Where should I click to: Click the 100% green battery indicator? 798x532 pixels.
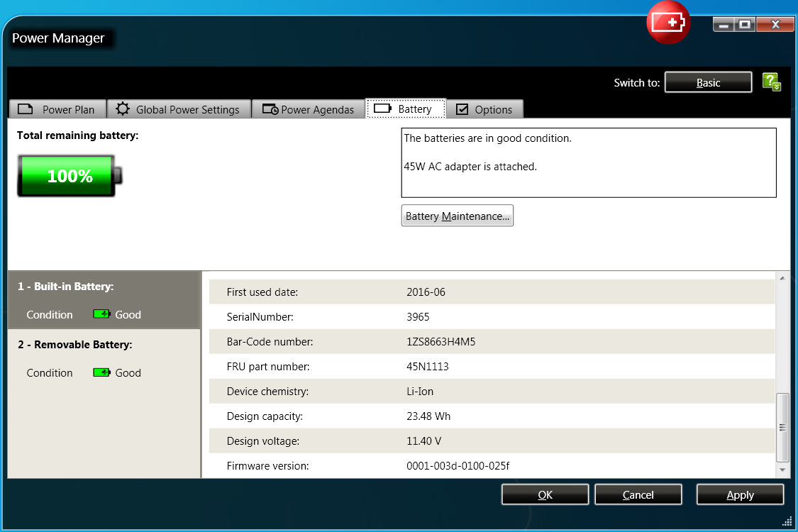[x=70, y=176]
